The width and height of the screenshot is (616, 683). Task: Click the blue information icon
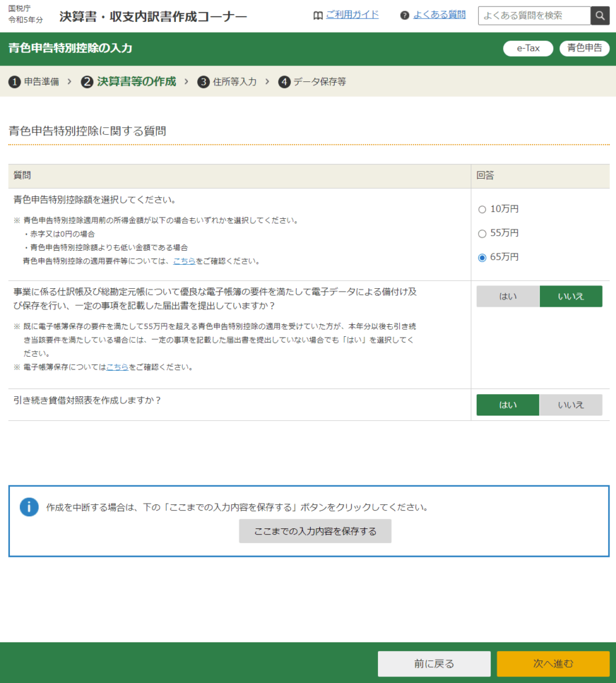click(29, 507)
